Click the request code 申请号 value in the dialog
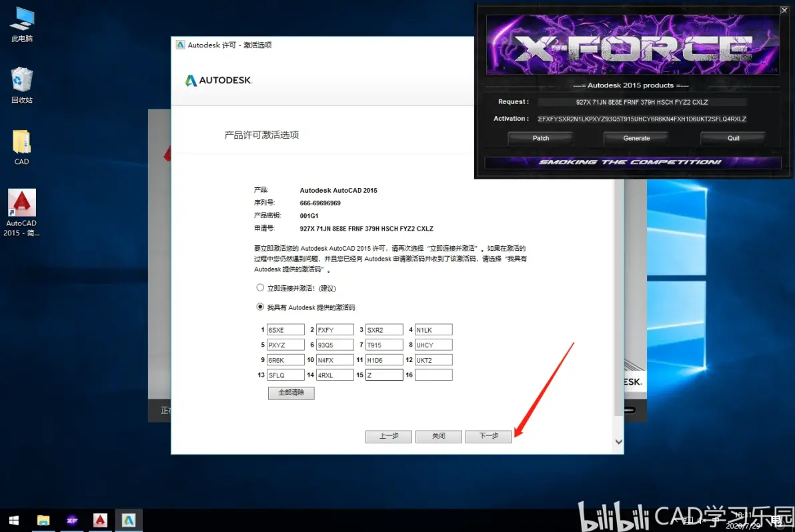This screenshot has height=532, width=795. click(x=367, y=229)
